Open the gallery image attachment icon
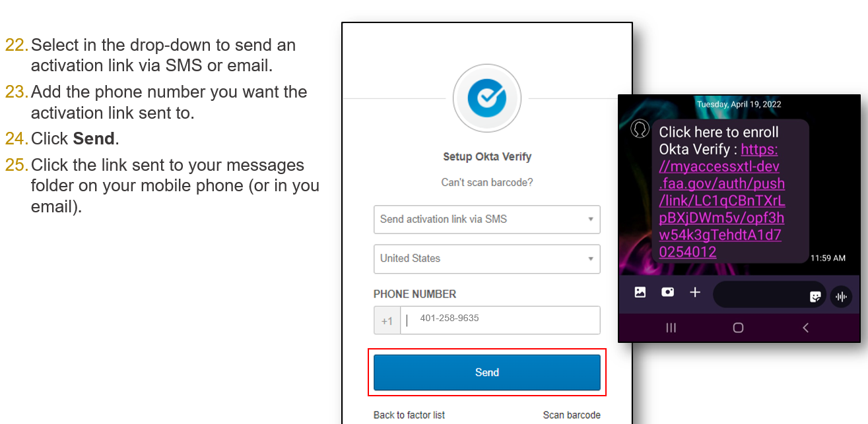868x424 pixels. [x=640, y=292]
